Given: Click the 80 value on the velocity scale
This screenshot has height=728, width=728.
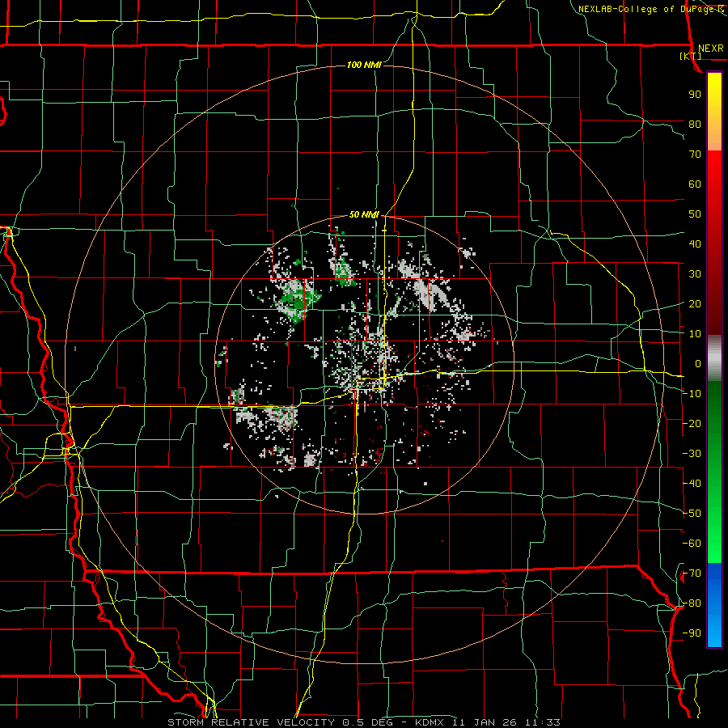Looking at the screenshot, I should 695,125.
